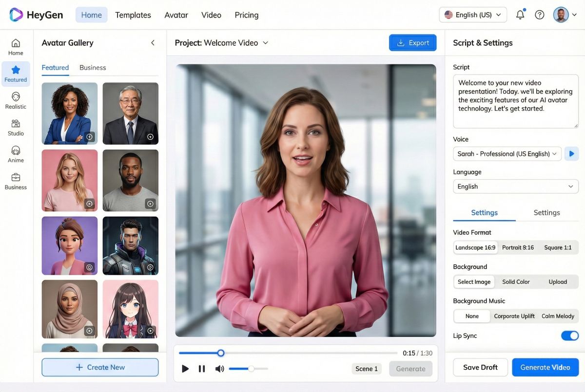This screenshot has width=585, height=392.
Task: Open the Studio avatar category
Action: pyautogui.click(x=16, y=128)
